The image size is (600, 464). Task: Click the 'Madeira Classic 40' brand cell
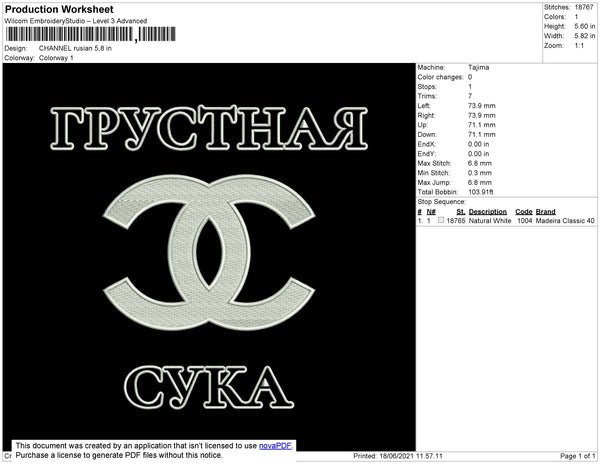click(x=565, y=221)
